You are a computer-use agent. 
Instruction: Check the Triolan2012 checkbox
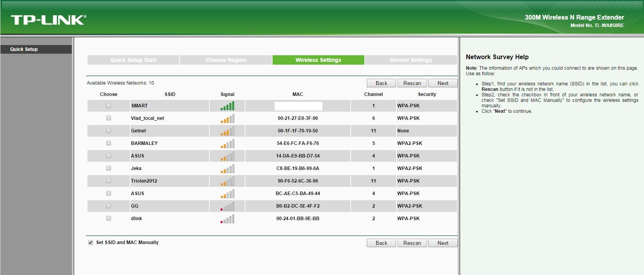(109, 181)
